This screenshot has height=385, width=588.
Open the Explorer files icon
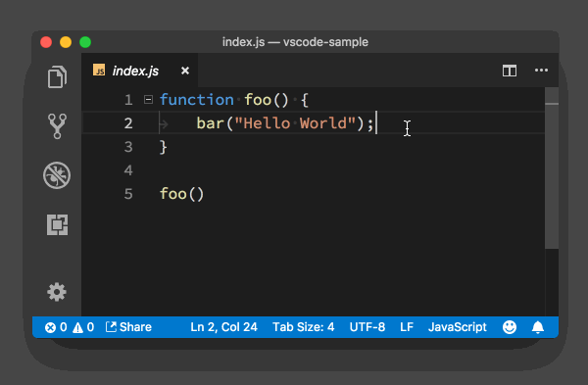click(57, 76)
